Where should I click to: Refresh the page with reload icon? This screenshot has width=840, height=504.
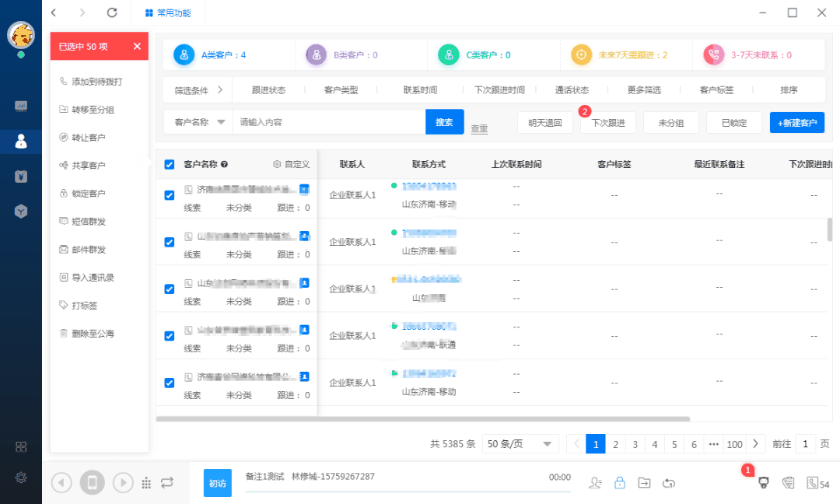[111, 12]
